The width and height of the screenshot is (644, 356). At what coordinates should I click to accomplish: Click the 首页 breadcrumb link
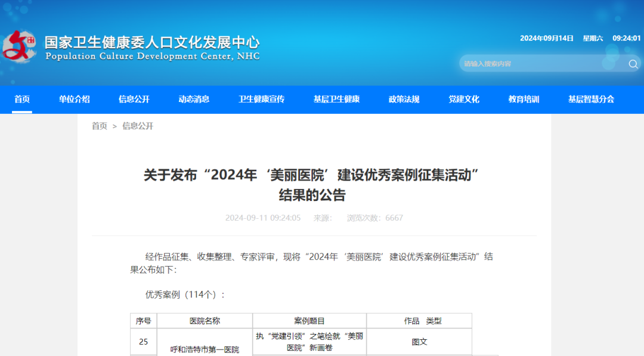coord(100,126)
